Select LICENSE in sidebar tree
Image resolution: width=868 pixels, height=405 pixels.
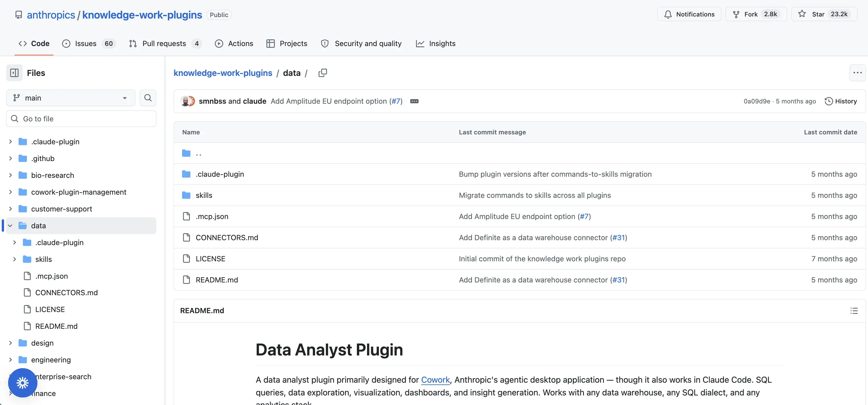click(50, 309)
